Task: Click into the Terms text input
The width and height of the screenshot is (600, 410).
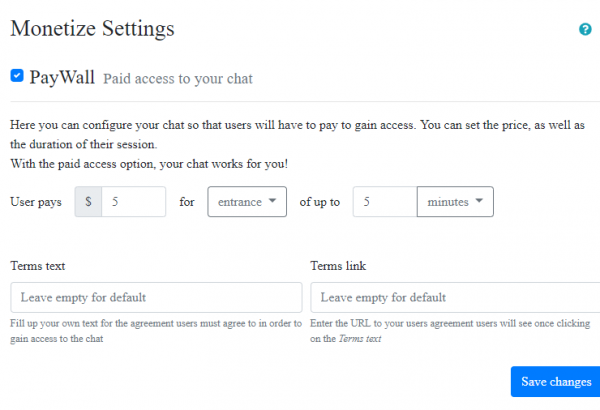Action: click(156, 297)
